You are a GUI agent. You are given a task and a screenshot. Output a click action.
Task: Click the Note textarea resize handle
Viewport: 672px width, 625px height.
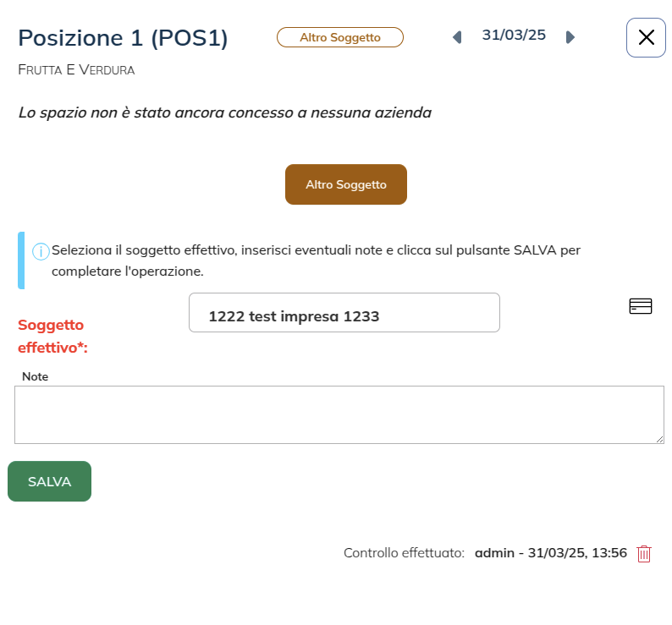point(659,439)
